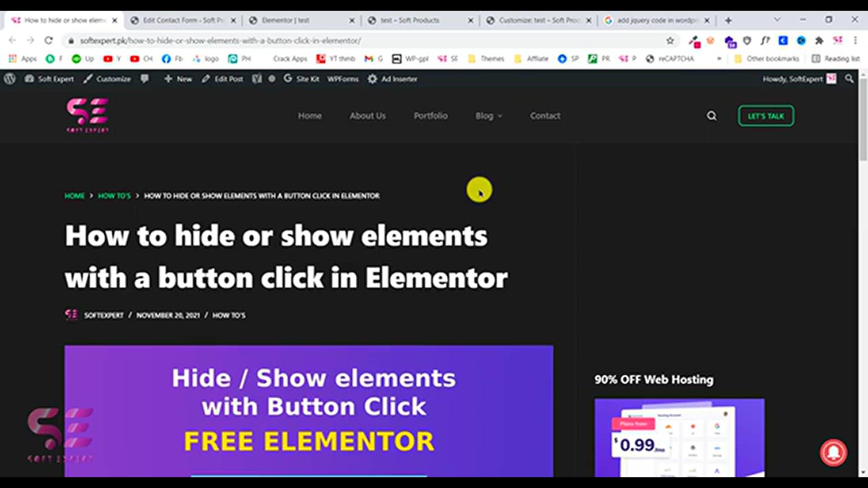The height and width of the screenshot is (488, 868).
Task: Bookmark this page with the star icon
Action: point(670,41)
